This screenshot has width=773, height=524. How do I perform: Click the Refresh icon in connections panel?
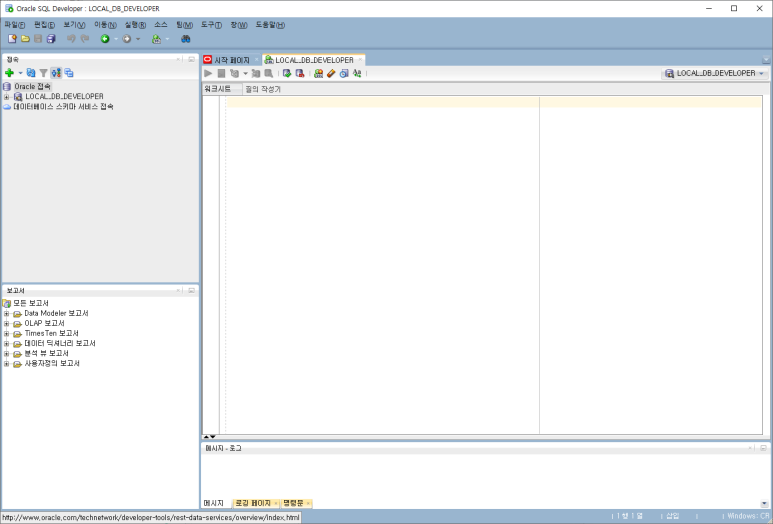[31, 73]
